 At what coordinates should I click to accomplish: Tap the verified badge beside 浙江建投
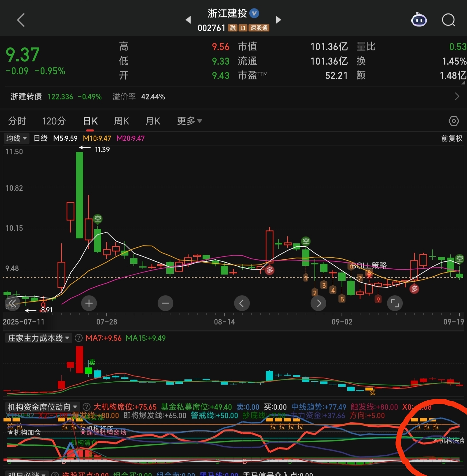coord(254,13)
